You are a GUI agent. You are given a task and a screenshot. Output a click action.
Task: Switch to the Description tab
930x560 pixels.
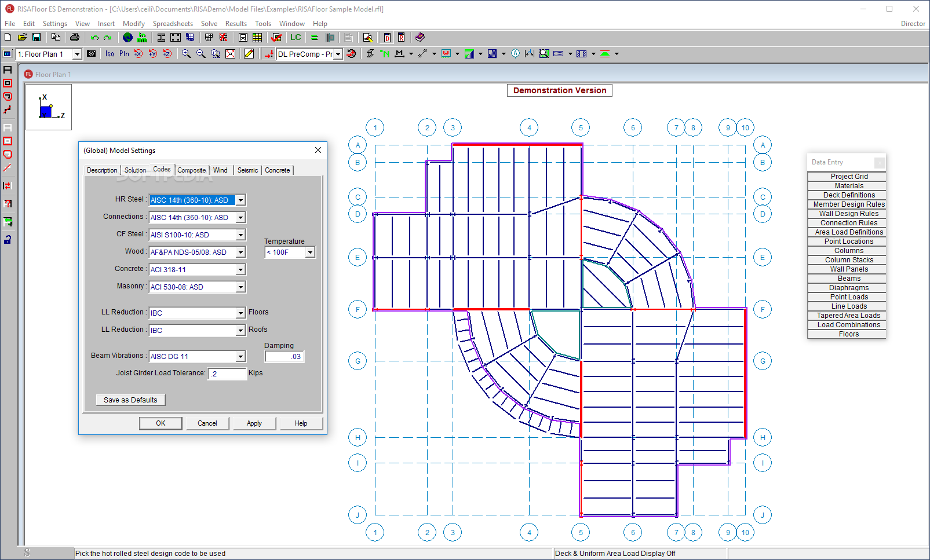point(102,170)
